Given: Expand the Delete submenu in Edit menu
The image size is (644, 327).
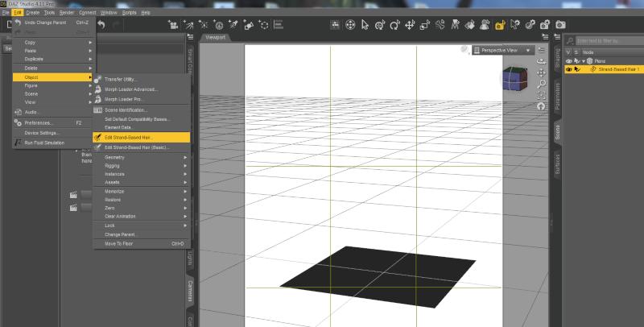Looking at the screenshot, I should 54,68.
